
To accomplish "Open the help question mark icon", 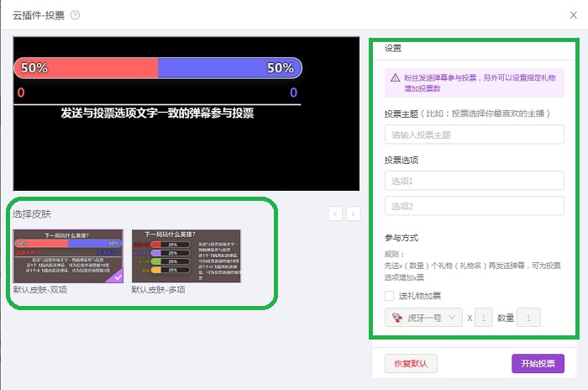I will coord(75,15).
